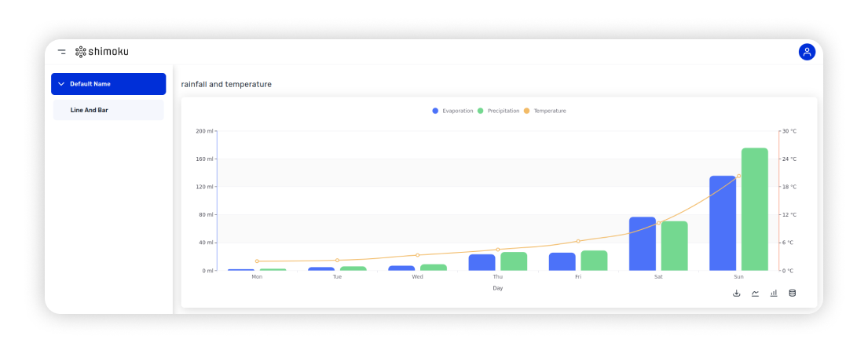This screenshot has width=868, height=354.
Task: Click the Shimoku logo
Action: pos(102,52)
